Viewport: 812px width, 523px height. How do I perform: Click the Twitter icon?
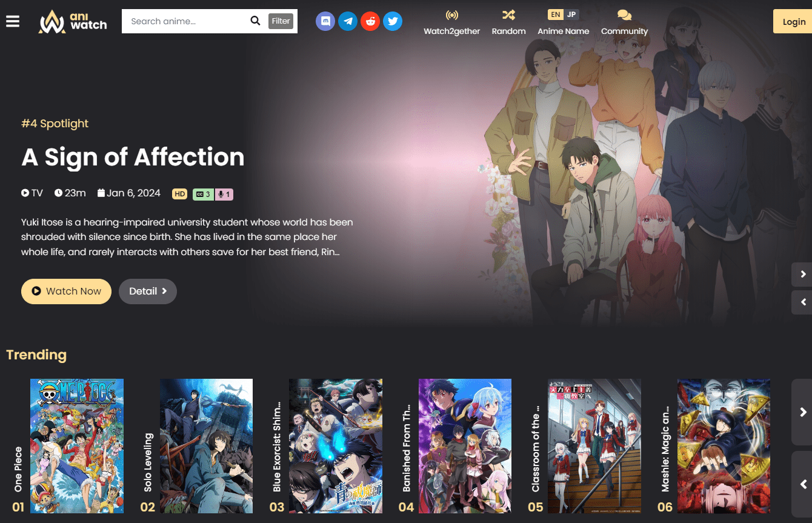click(393, 21)
